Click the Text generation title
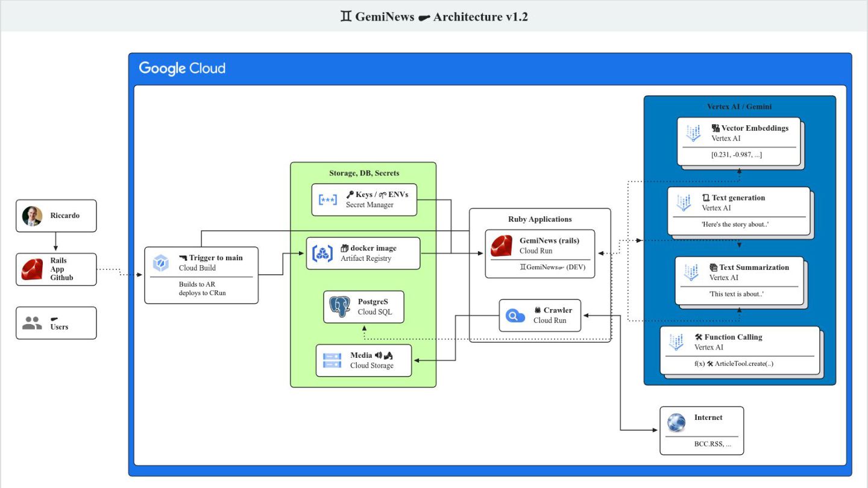The width and height of the screenshot is (868, 488). pyautogui.click(x=734, y=198)
